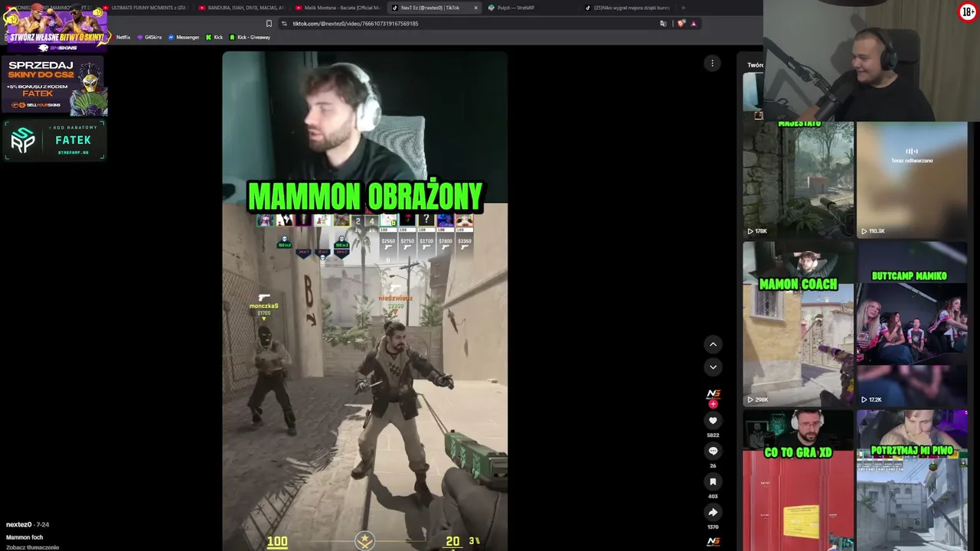Open comments via the speech bubble icon

click(x=713, y=451)
